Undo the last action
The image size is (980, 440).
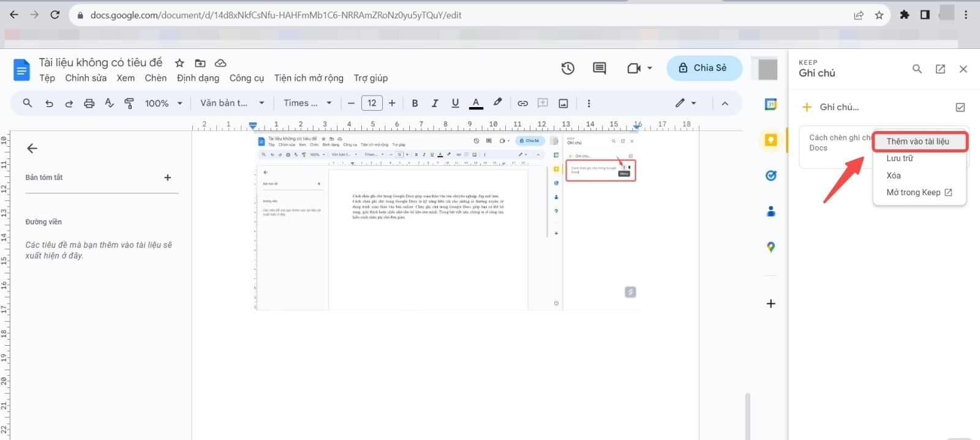(49, 103)
